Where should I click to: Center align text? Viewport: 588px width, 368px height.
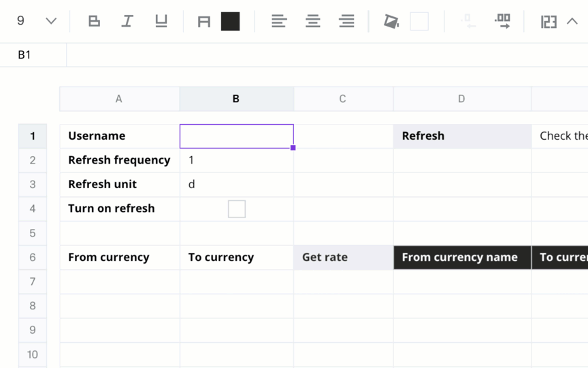(x=313, y=21)
